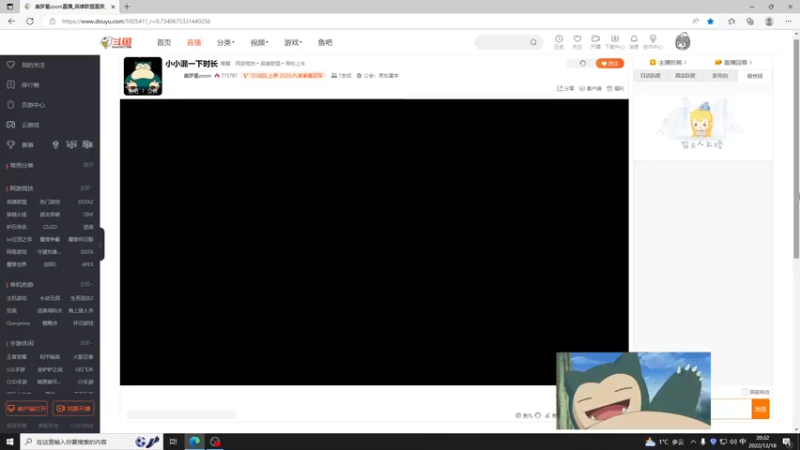This screenshot has width=800, height=450.
Task: Switch to the third ranking tab
Action: coord(720,76)
